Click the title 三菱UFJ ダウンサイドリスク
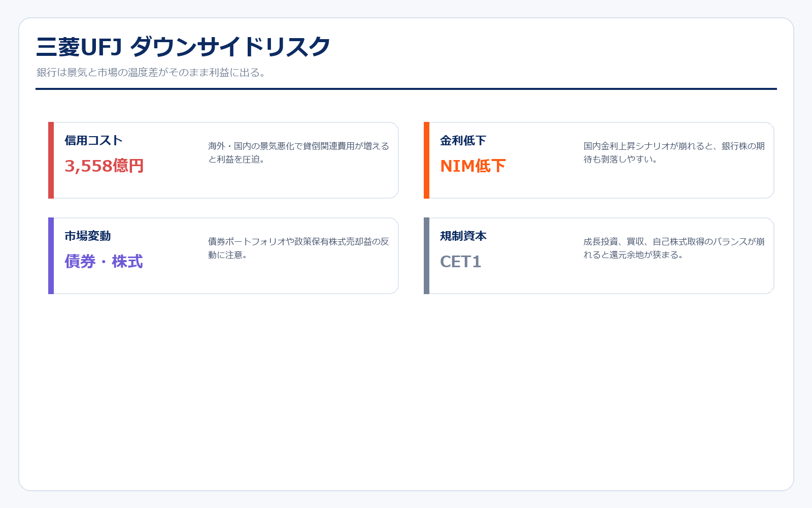Image resolution: width=812 pixels, height=508 pixels. [x=183, y=47]
